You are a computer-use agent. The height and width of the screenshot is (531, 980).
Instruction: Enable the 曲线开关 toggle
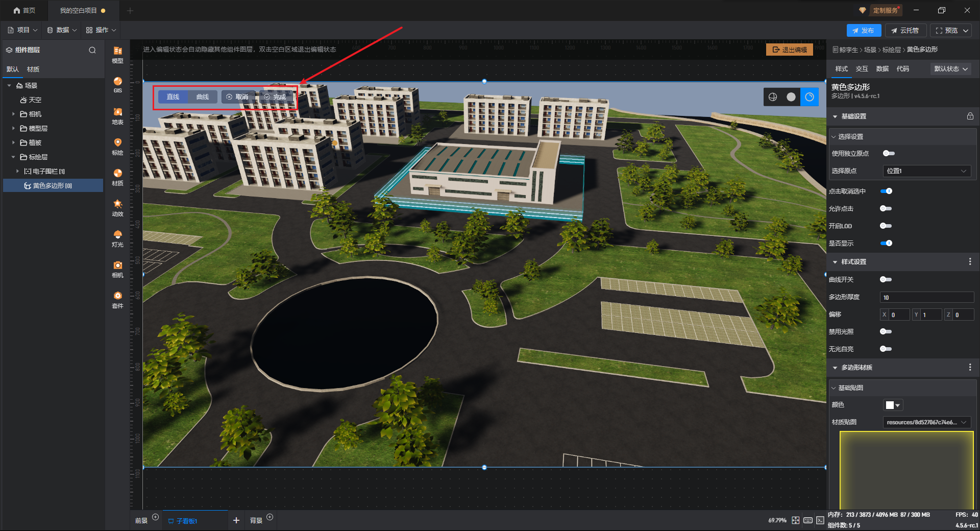[x=886, y=279]
